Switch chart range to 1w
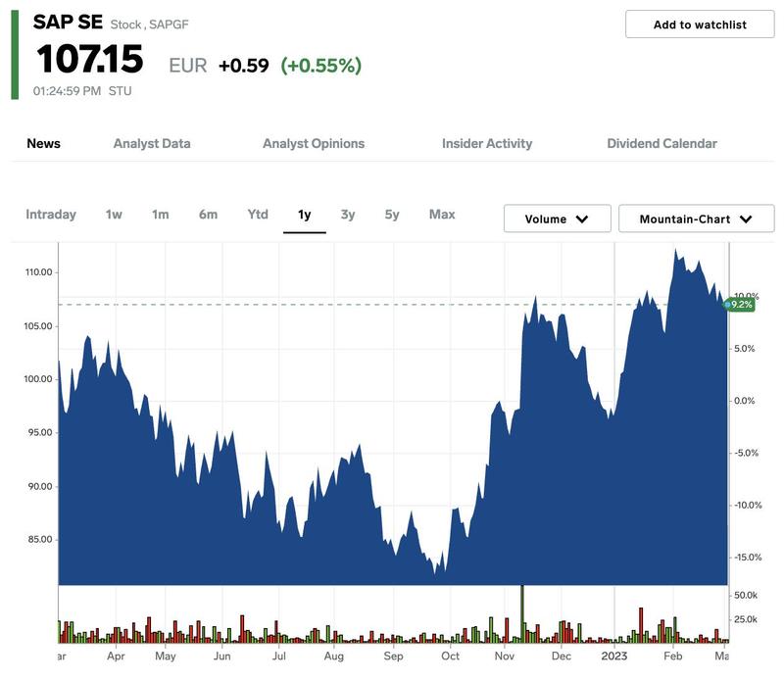The height and width of the screenshot is (681, 784). 114,215
